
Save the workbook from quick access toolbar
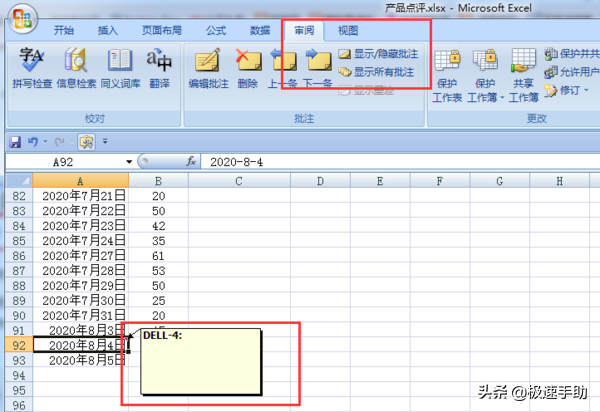15,142
